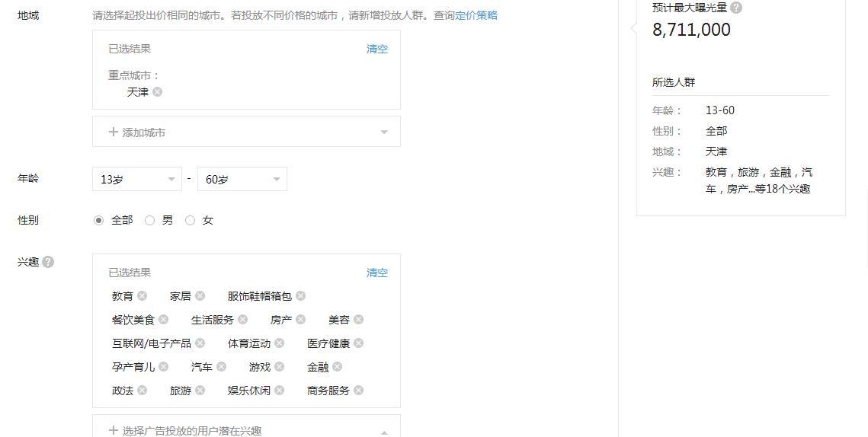Remove the 家居 interest tag
The width and height of the screenshot is (868, 437).
200,296
